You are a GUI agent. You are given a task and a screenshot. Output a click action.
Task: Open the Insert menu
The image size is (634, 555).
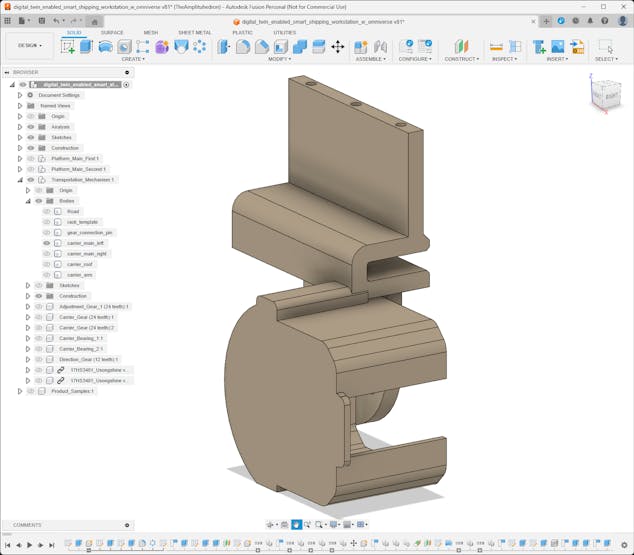coord(557,59)
